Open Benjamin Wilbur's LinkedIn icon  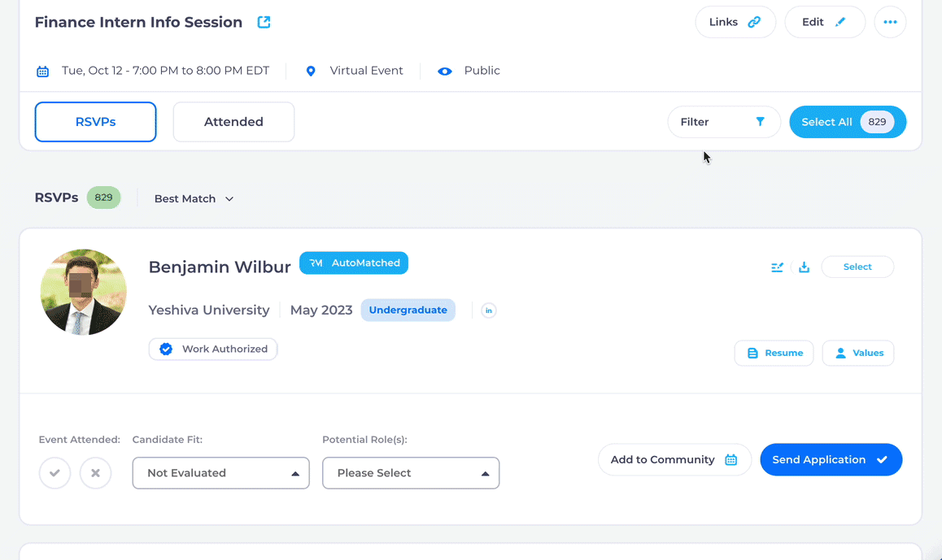click(489, 310)
